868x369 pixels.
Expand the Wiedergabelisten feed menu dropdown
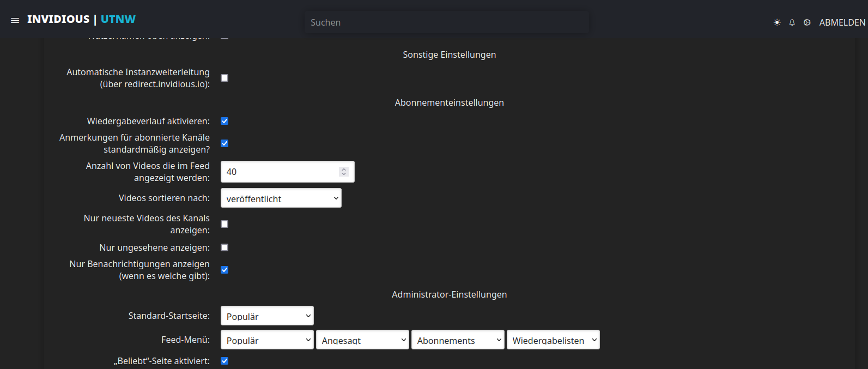pyautogui.click(x=553, y=340)
